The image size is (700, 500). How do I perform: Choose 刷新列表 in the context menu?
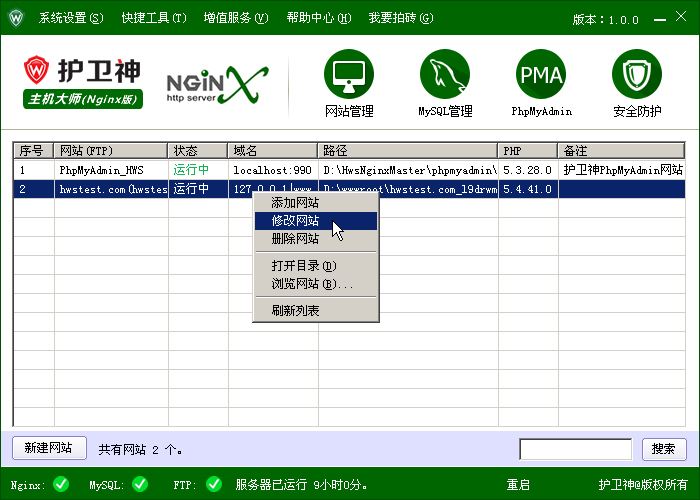316,311
